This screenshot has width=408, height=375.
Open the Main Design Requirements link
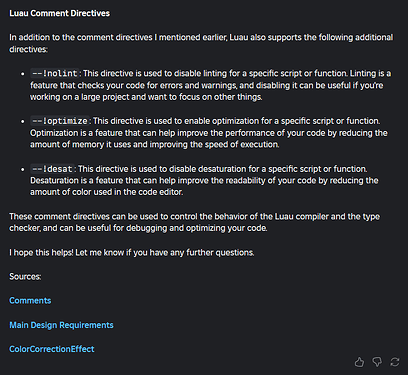(x=61, y=325)
